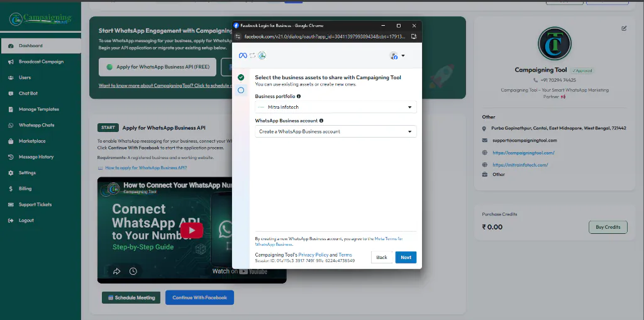Screen dimensions: 644x320
Task: Click the support@campaigningtool.com email text
Action: click(525, 140)
